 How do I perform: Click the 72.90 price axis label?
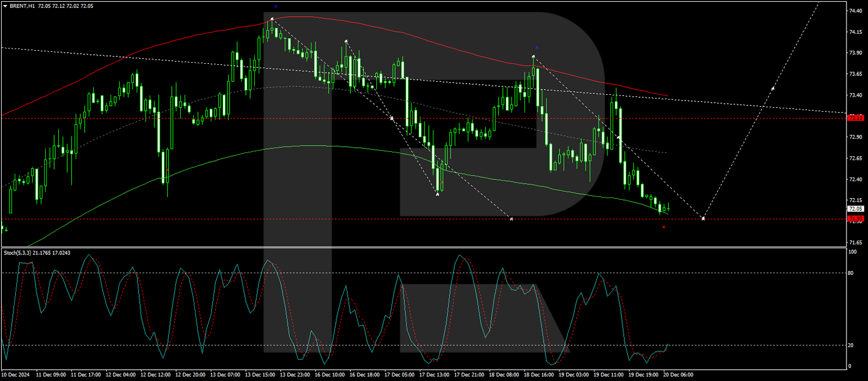point(855,137)
